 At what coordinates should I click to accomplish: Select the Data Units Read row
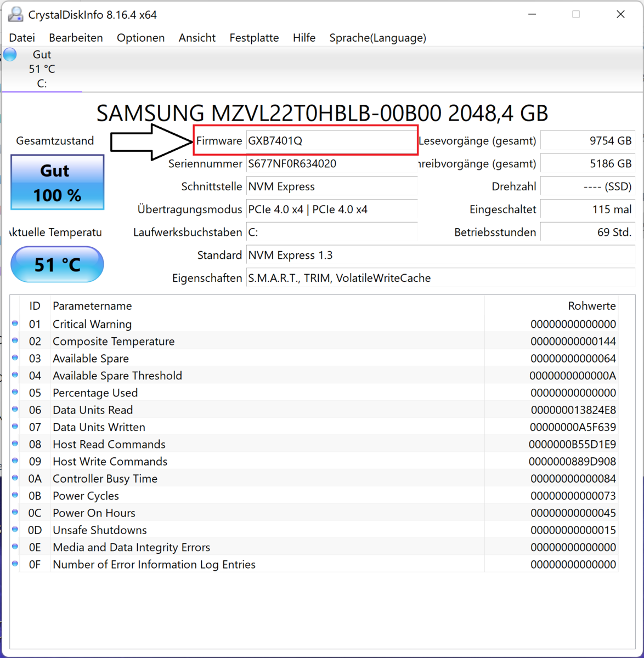pos(314,410)
